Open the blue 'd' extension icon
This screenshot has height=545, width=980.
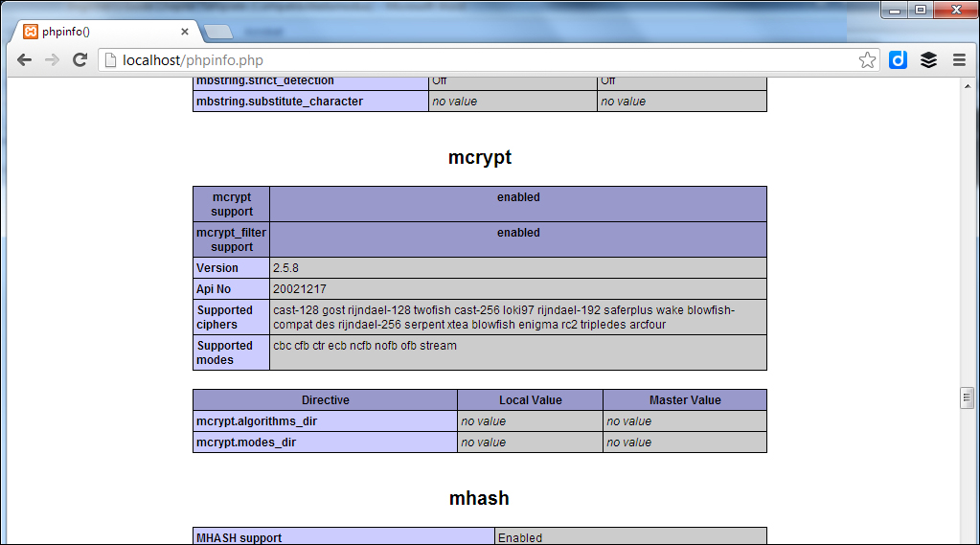pyautogui.click(x=899, y=60)
